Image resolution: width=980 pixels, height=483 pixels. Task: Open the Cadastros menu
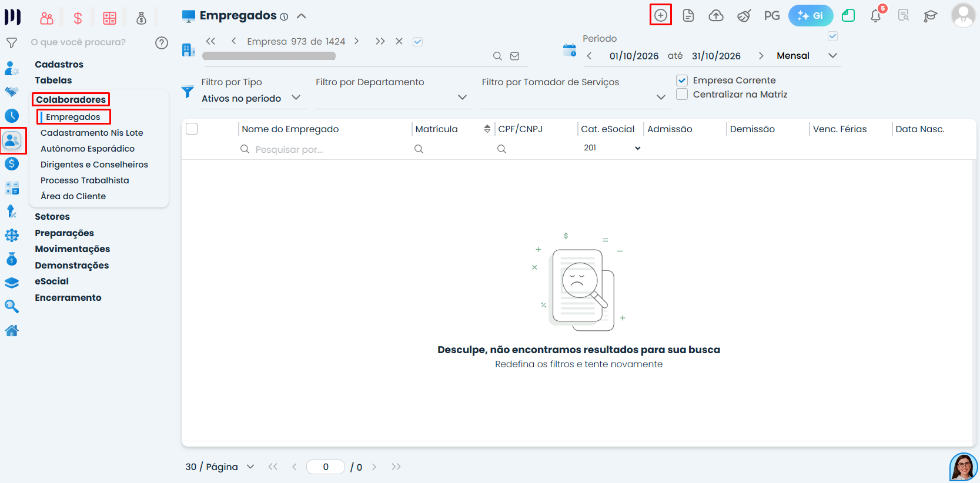click(59, 64)
